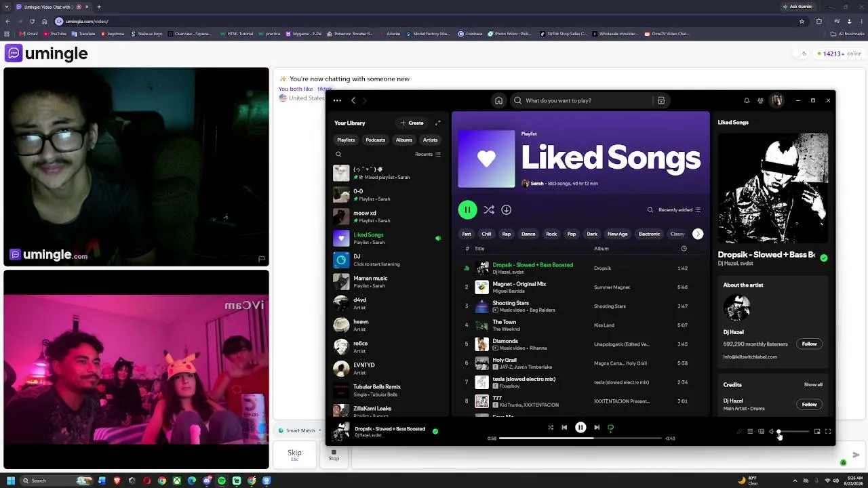Screen dimensions: 868x488
Task: Filter library by Artists
Action: coord(431,140)
